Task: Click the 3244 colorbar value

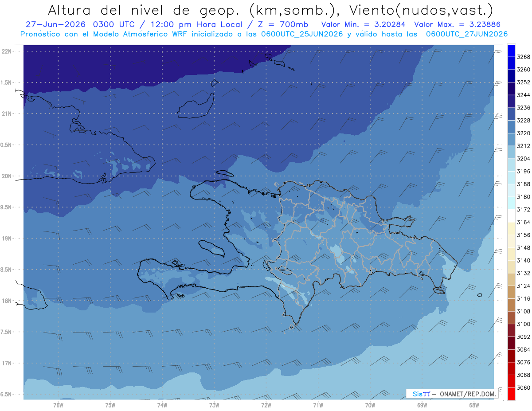Action: coord(523,95)
